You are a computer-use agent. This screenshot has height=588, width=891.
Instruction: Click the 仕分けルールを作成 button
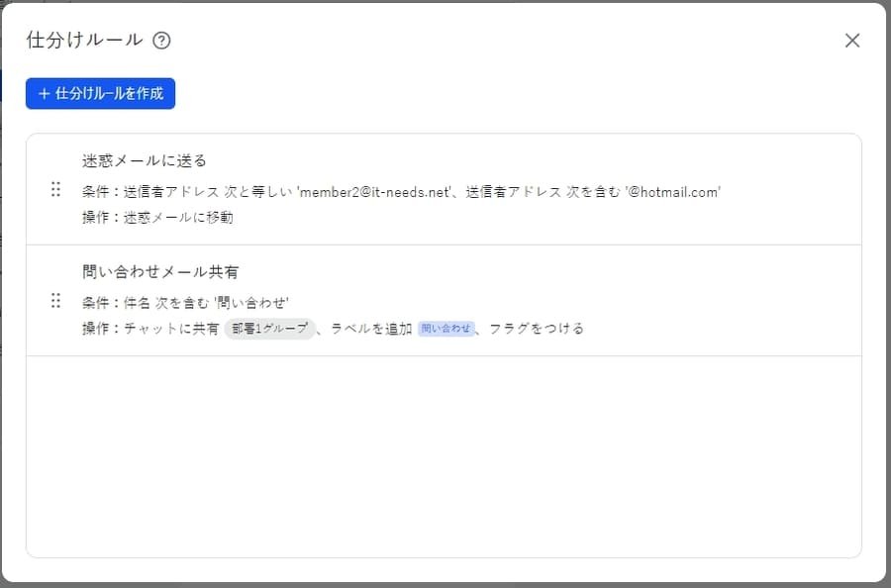pyautogui.click(x=99, y=93)
